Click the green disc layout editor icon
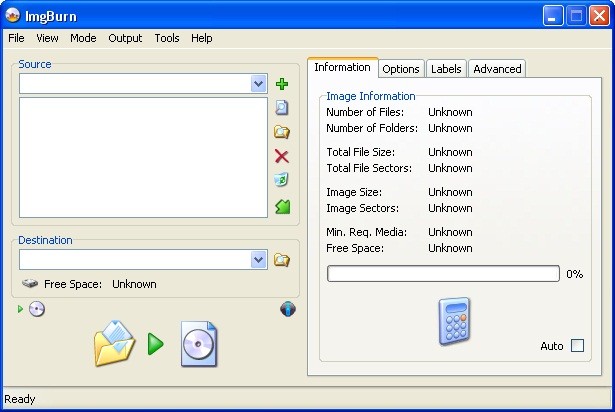The height and width of the screenshot is (412, 615). click(x=282, y=206)
